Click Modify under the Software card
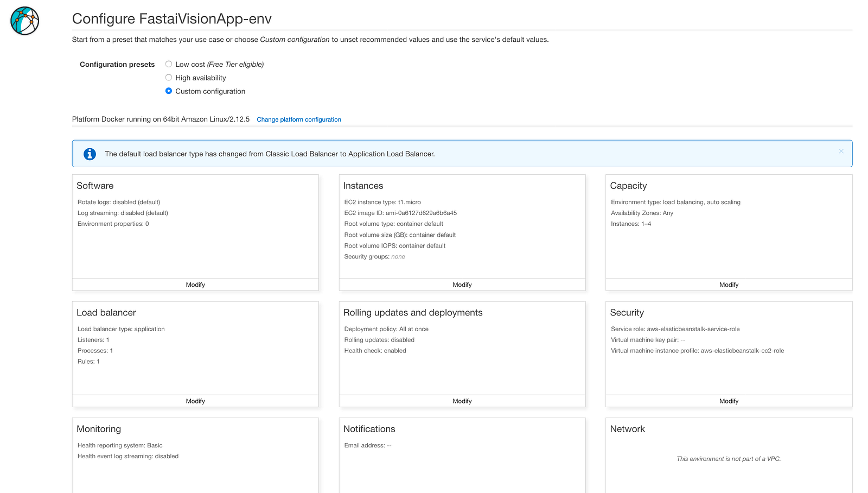This screenshot has height=493, width=868. click(195, 285)
